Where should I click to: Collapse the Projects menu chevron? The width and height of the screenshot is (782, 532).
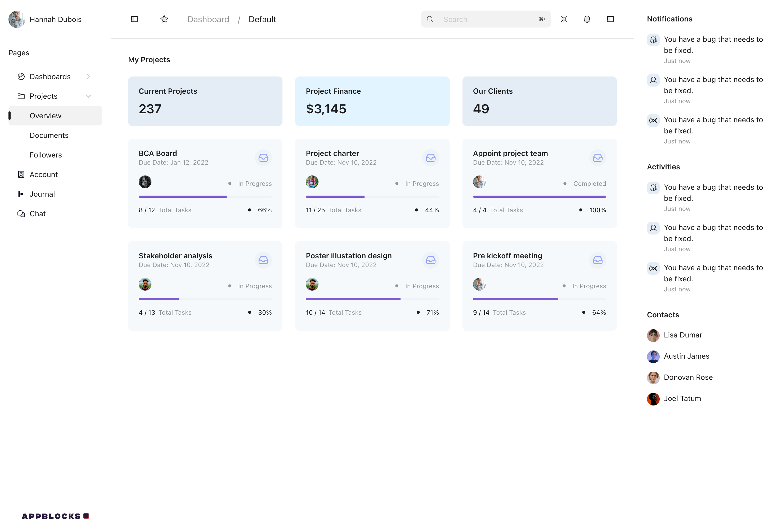pos(88,96)
